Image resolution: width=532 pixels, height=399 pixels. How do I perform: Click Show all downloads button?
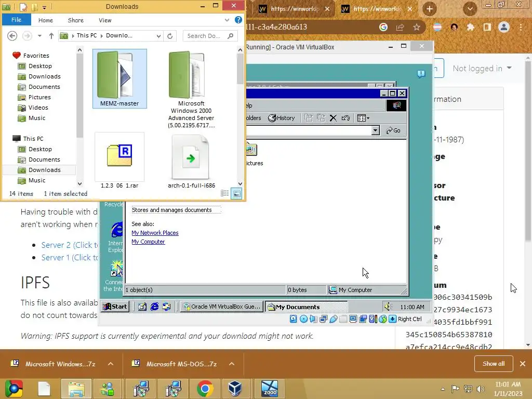point(494,364)
